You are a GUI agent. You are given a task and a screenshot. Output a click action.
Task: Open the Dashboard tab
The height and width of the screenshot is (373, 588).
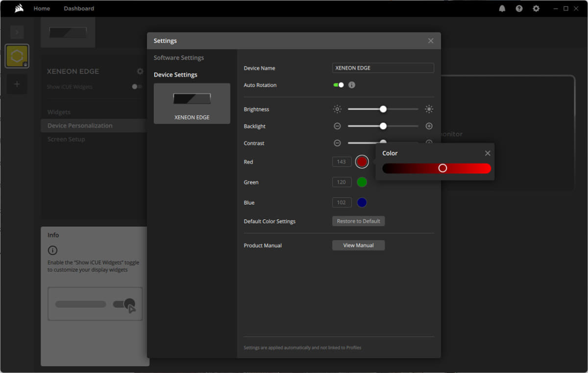pyautogui.click(x=79, y=8)
